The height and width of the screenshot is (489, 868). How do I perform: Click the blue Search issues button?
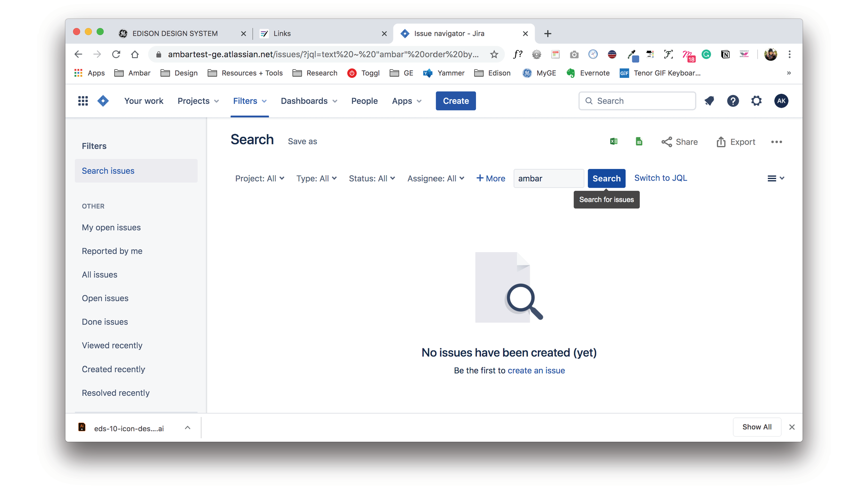(606, 178)
